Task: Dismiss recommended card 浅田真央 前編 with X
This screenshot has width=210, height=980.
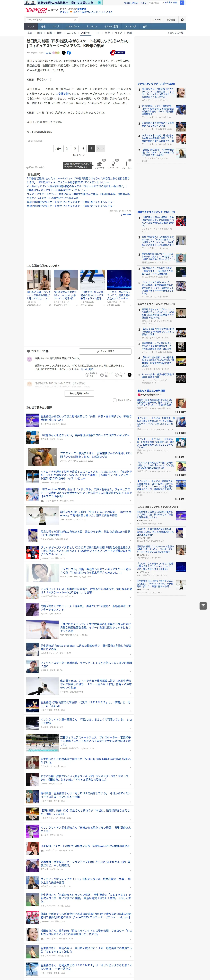Action: [50, 305]
